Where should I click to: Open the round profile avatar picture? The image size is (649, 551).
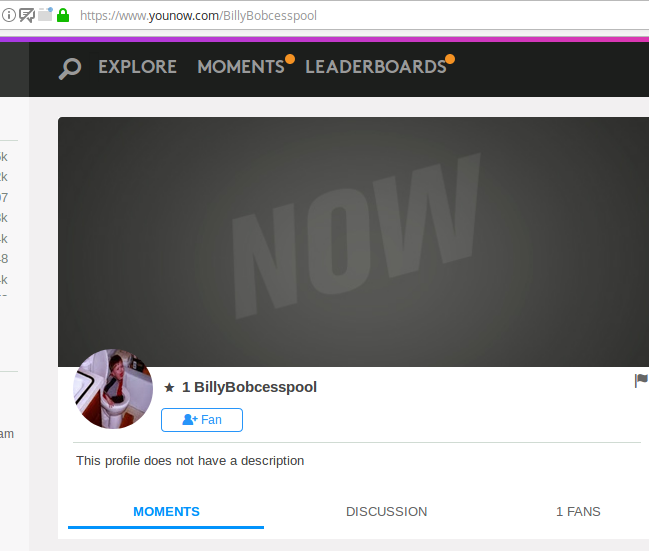click(x=113, y=389)
